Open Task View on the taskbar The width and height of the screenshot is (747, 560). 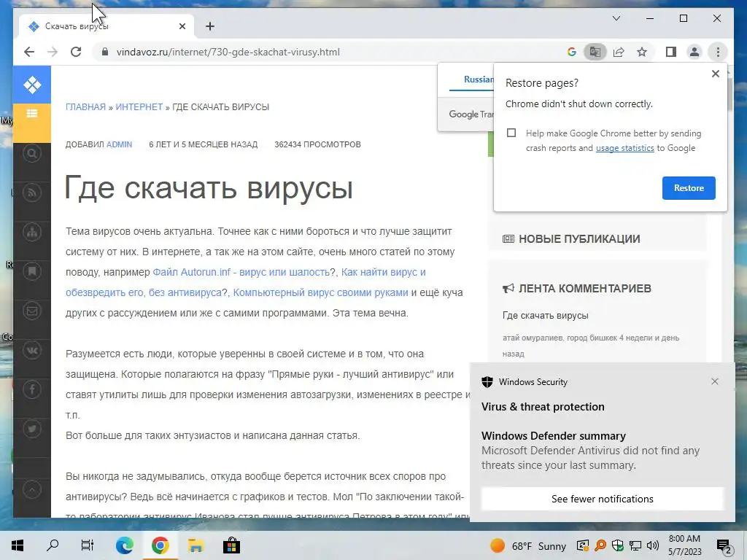click(88, 545)
